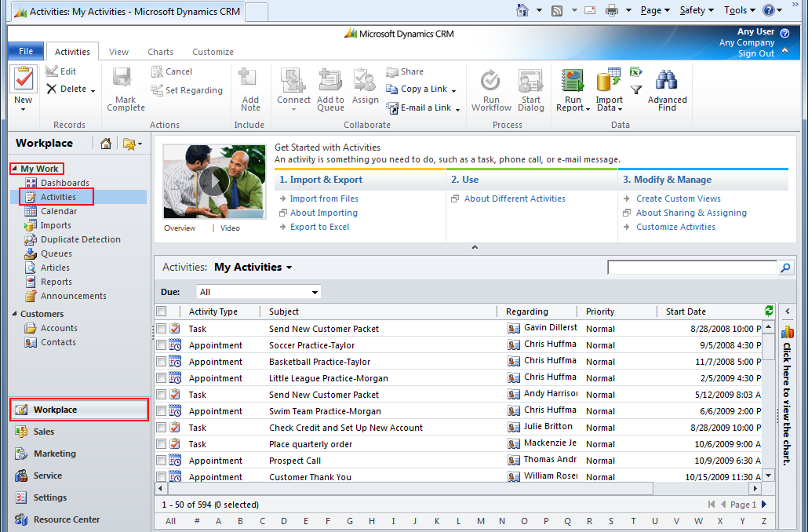Open the File tab
Viewport: 808px width, 532px height.
click(x=26, y=51)
